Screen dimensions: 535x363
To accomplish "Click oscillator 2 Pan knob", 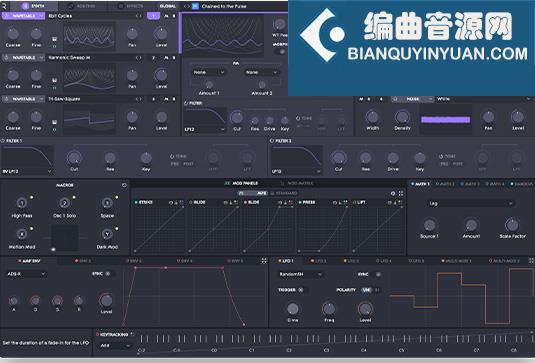I will (x=132, y=75).
